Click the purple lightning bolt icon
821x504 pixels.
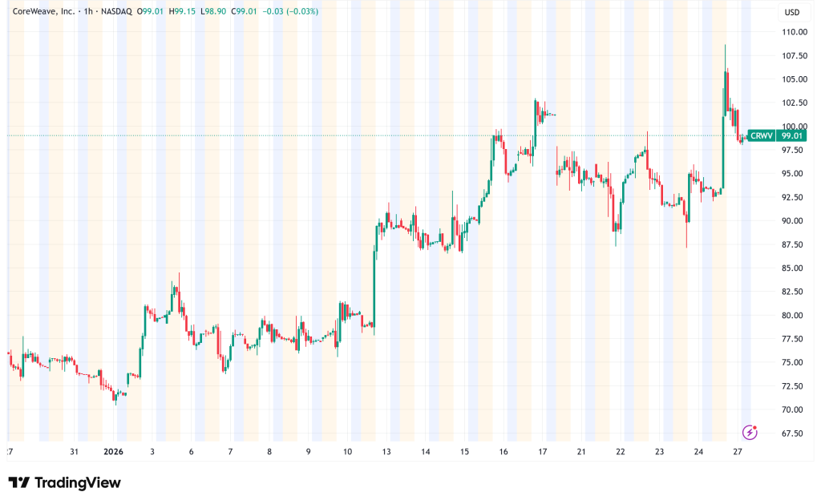pyautogui.click(x=750, y=432)
